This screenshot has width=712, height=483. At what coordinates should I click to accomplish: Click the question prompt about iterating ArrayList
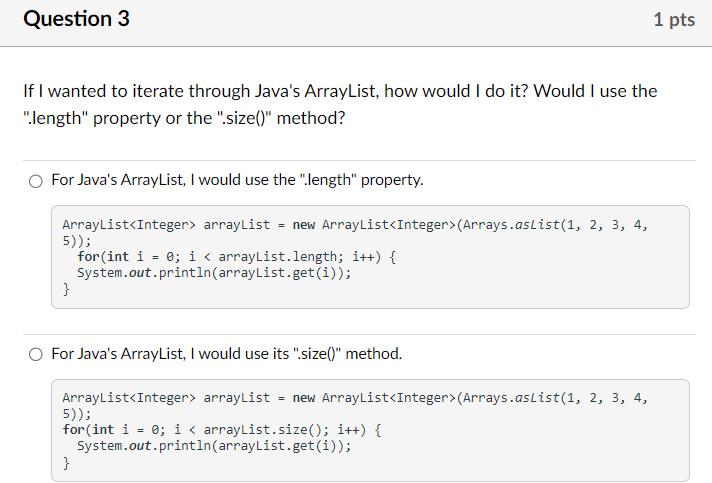pyautogui.click(x=340, y=104)
